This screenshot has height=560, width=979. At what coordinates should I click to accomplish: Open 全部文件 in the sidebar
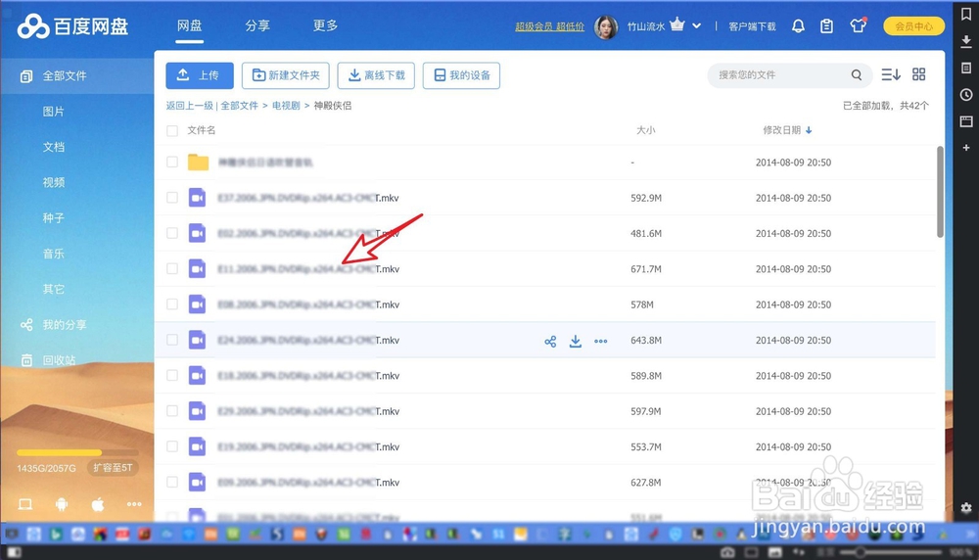(x=76, y=76)
